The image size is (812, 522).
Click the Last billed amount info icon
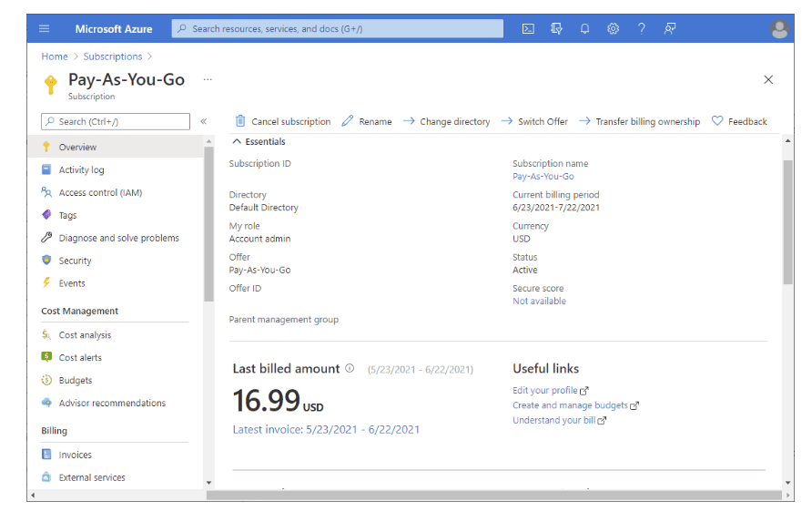point(350,368)
